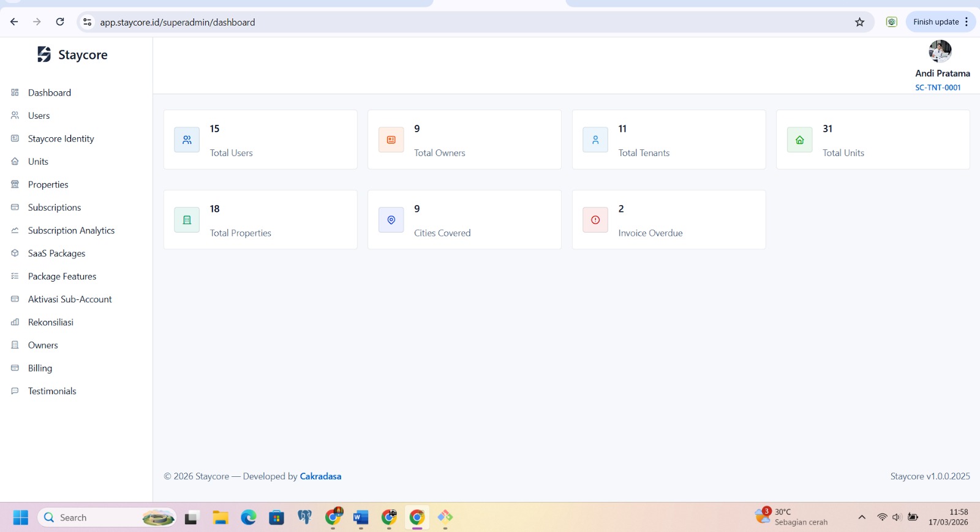The height and width of the screenshot is (532, 980).
Task: Click the Andi Pratama profile avatar
Action: pos(940,51)
